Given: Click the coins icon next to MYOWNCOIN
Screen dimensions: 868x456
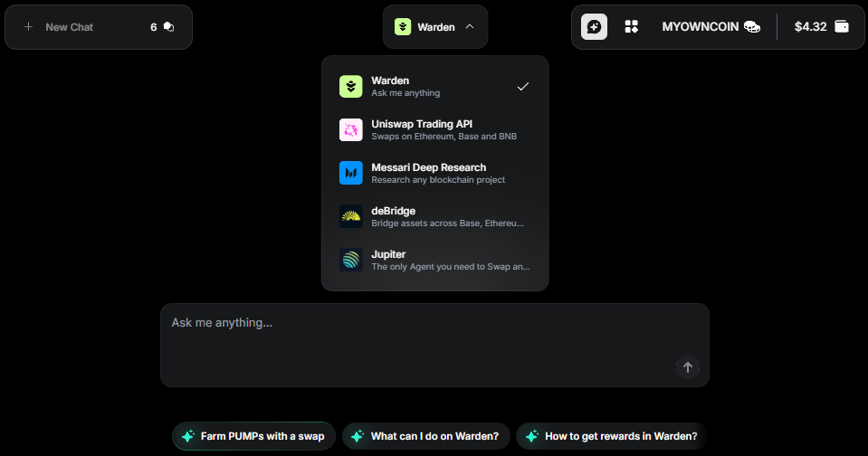Looking at the screenshot, I should (x=752, y=26).
